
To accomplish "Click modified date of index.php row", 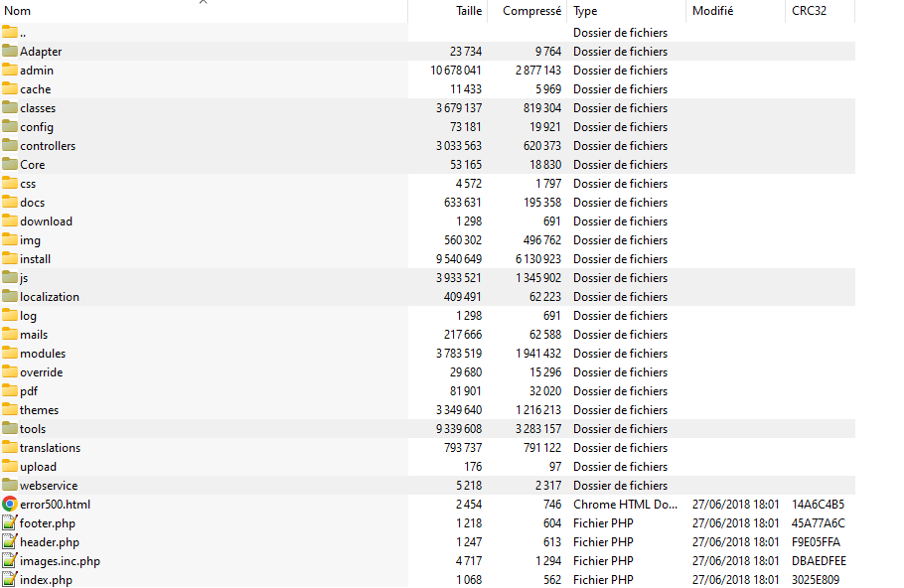I will tap(736, 580).
